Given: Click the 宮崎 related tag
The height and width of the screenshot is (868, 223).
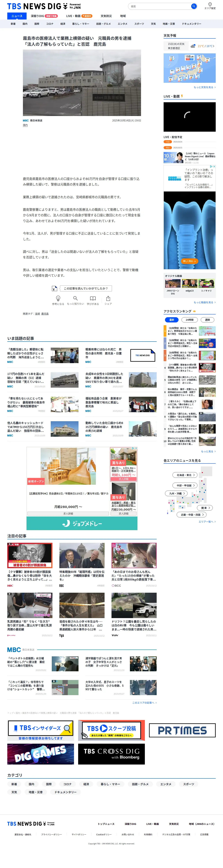Looking at the screenshot, I should (37, 314).
